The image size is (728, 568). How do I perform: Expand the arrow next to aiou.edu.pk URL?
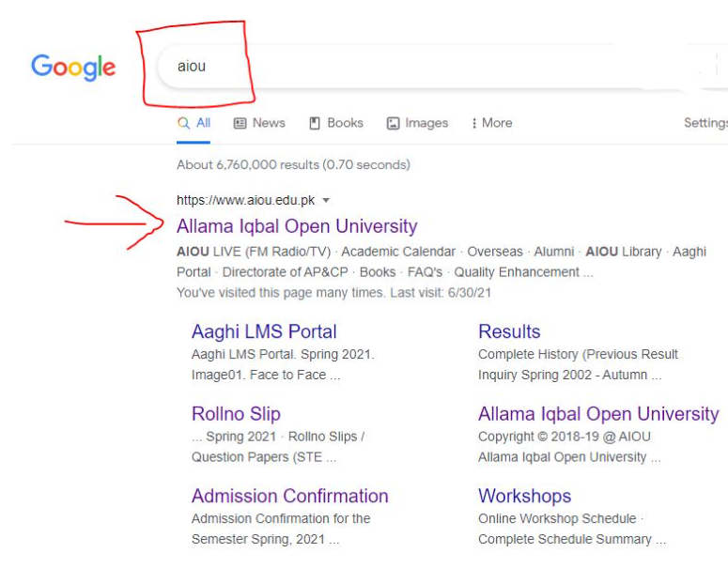pyautogui.click(x=326, y=201)
